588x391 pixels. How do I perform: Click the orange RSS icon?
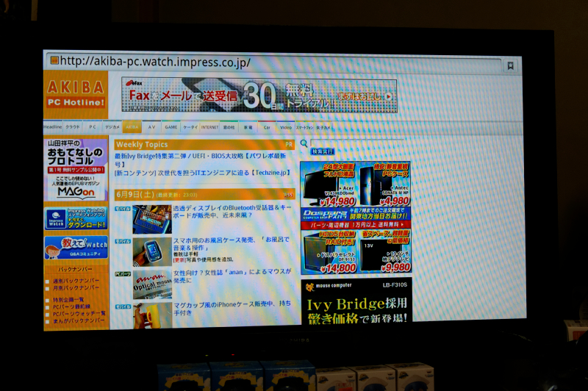tap(289, 195)
